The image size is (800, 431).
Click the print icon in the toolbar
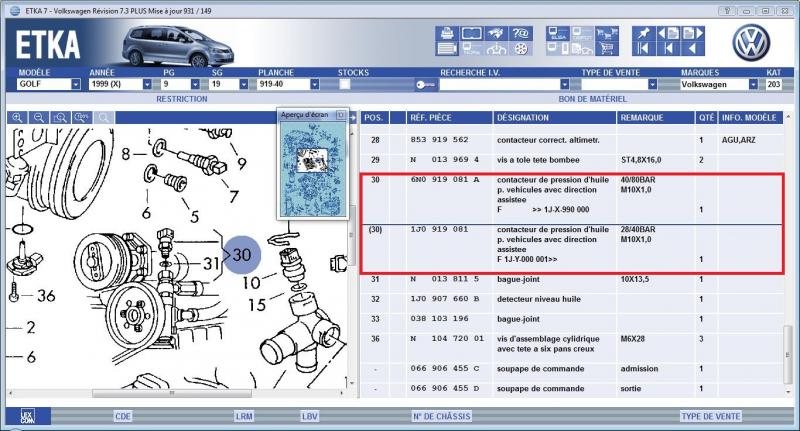pos(447,34)
